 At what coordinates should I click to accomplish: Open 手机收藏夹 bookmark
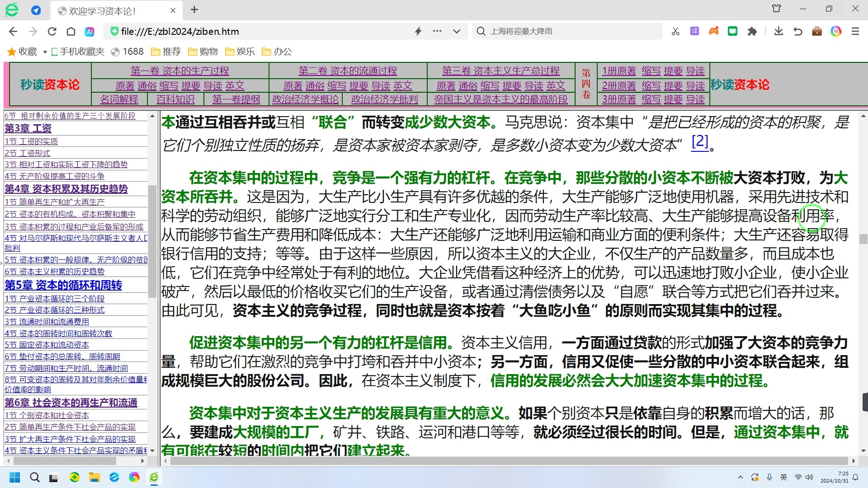78,52
